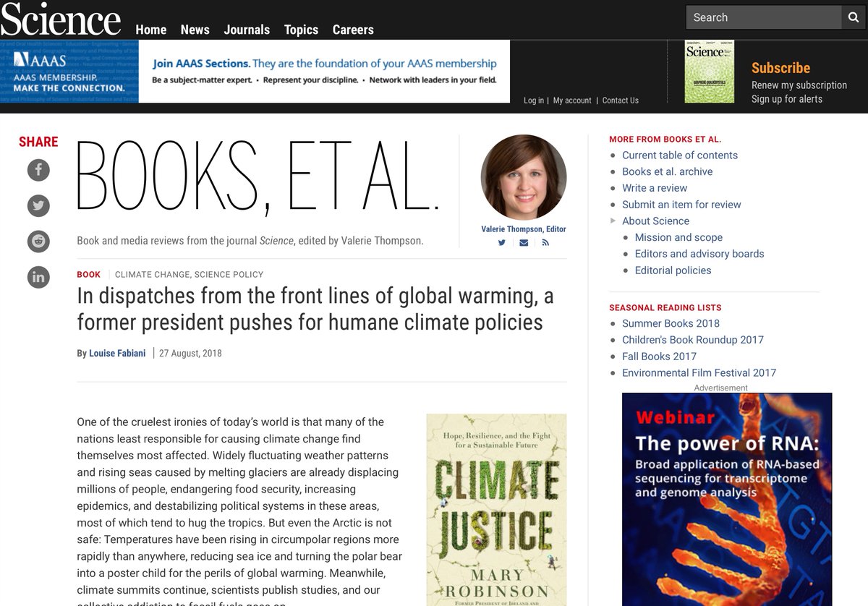868x606 pixels.
Task: Click the orange Subscribe link
Action: tap(780, 68)
